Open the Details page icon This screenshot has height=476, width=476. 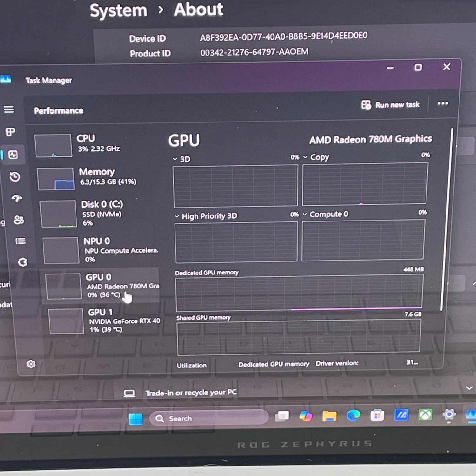tap(21, 241)
